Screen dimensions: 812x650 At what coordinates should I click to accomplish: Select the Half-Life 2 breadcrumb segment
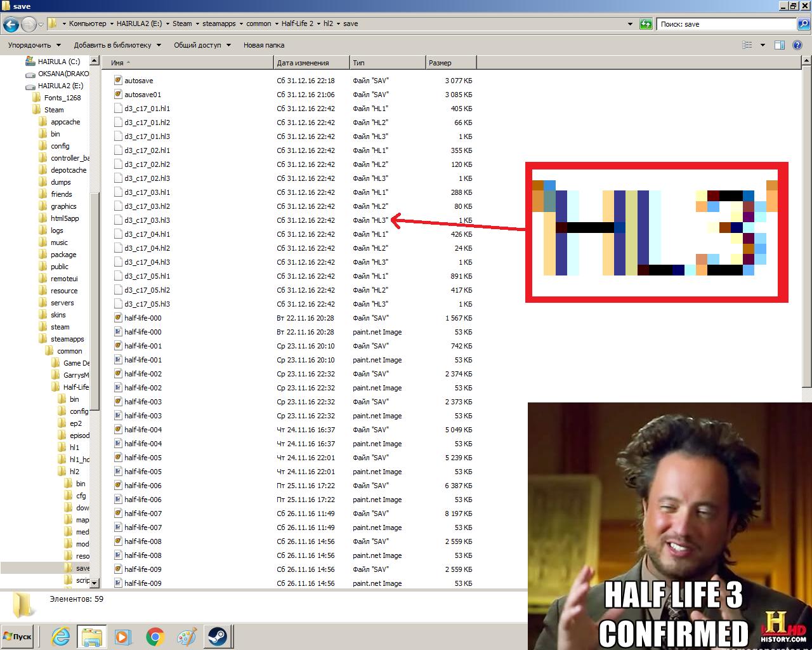pyautogui.click(x=298, y=23)
